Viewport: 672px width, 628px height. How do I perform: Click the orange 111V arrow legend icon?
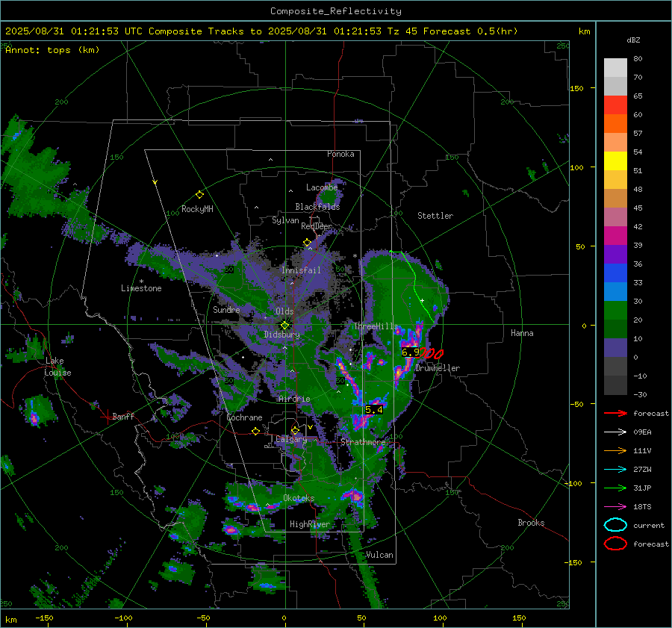[x=615, y=450]
